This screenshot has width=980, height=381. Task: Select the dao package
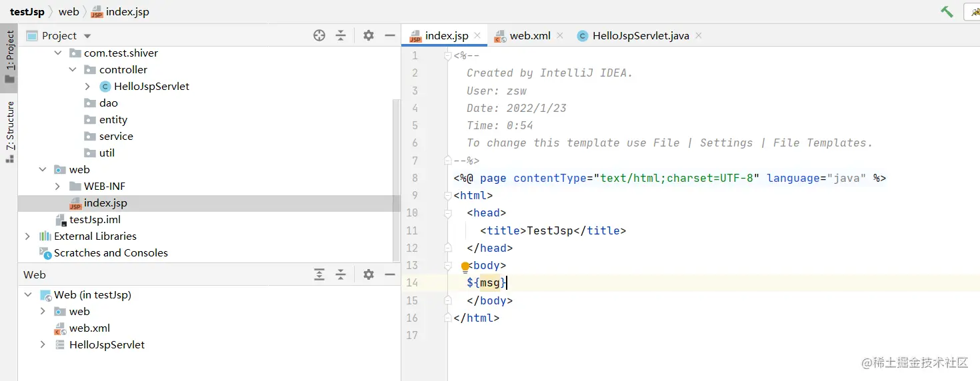coord(108,103)
